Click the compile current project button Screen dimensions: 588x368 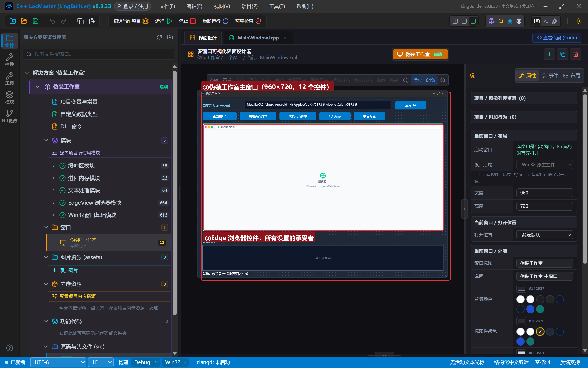pos(131,21)
